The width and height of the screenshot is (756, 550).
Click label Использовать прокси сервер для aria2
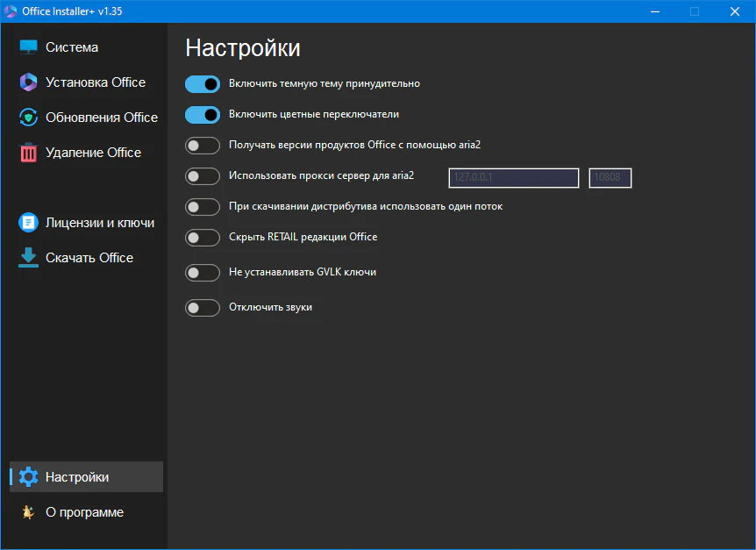[x=322, y=175]
